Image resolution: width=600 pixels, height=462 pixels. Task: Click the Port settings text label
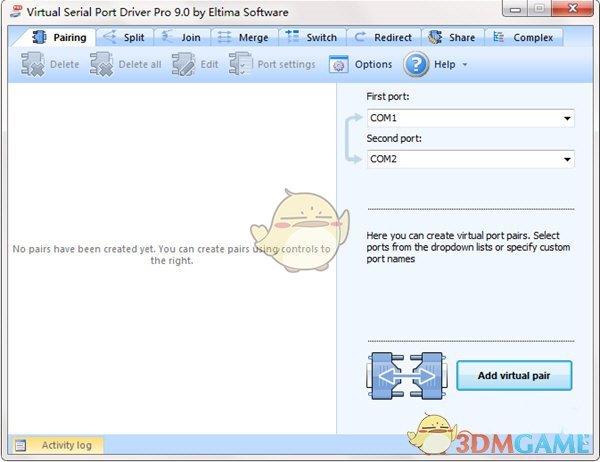pos(287,64)
